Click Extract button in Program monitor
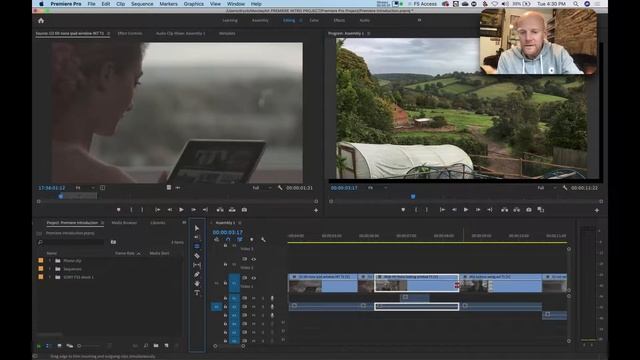This screenshot has width=640, height=360. pos(516,210)
